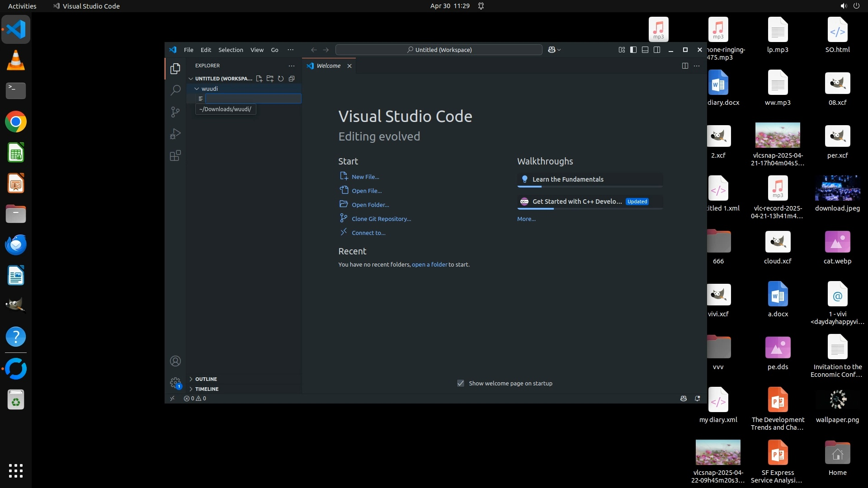868x488 pixels.
Task: Expand the Timeline section
Action: 207,389
